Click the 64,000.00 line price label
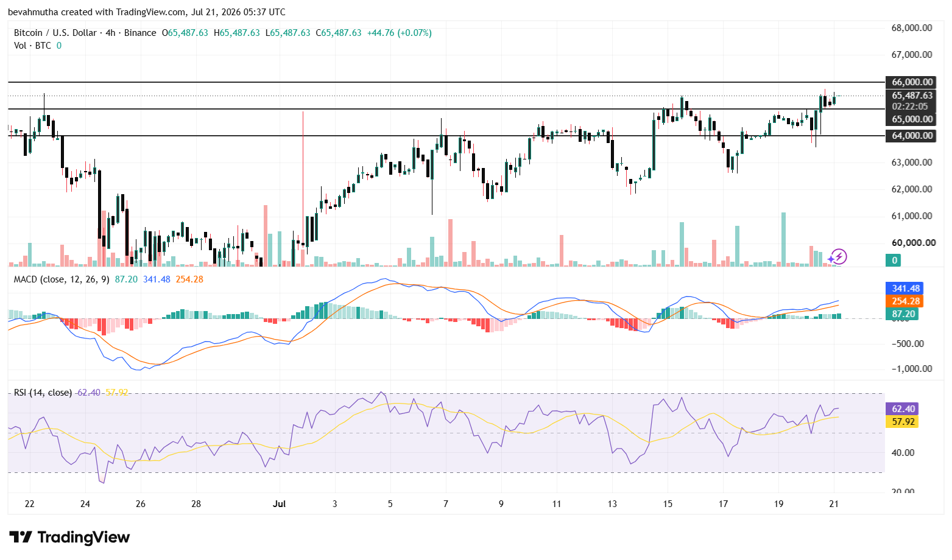 911,136
